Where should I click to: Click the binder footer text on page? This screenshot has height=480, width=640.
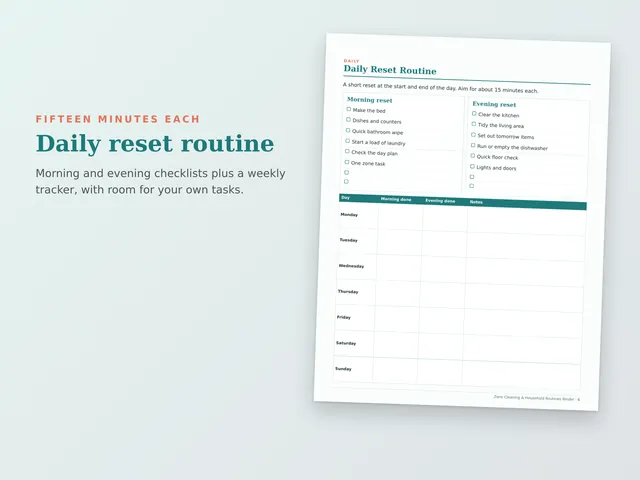click(536, 398)
